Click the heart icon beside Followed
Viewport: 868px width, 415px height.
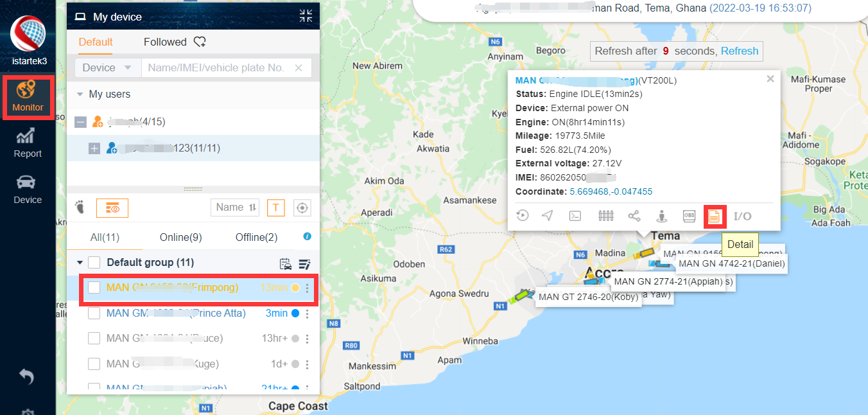coord(200,42)
